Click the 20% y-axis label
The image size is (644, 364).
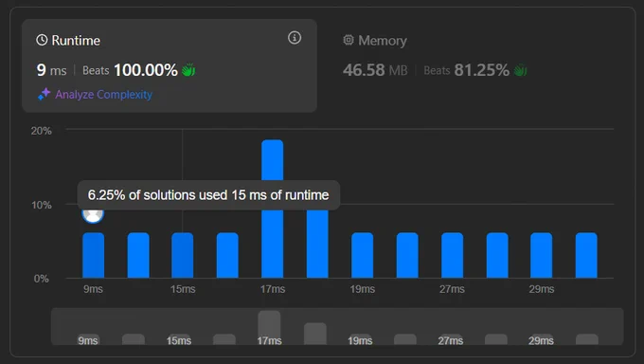(x=41, y=131)
